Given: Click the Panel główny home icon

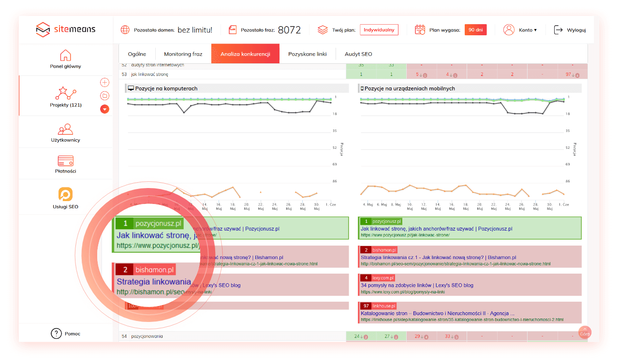Looking at the screenshot, I should tap(65, 55).
